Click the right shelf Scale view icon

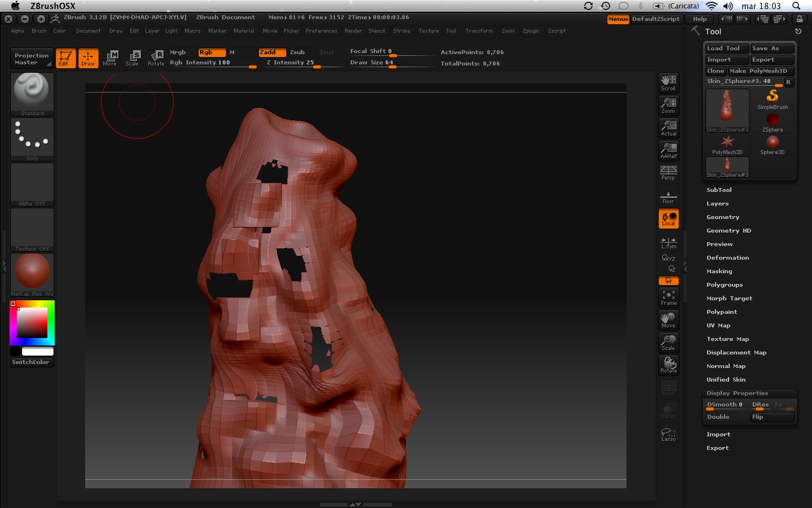668,343
